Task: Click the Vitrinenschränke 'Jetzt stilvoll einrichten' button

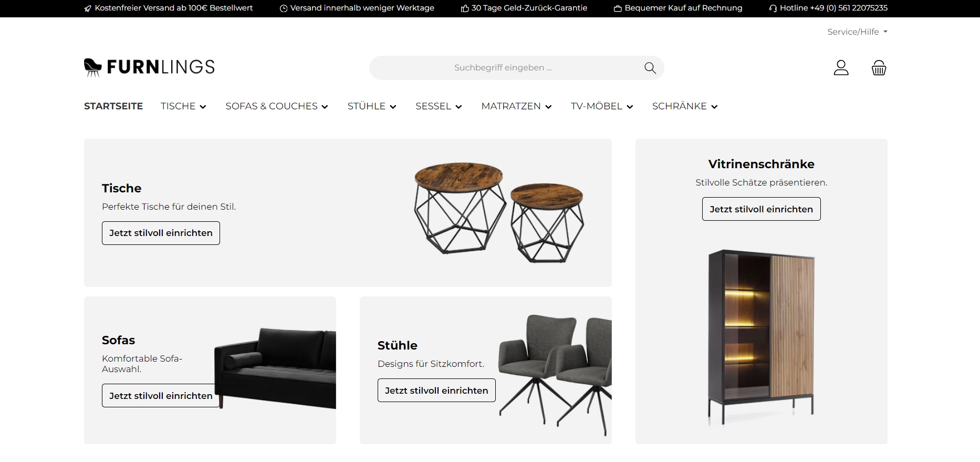Action: click(761, 209)
